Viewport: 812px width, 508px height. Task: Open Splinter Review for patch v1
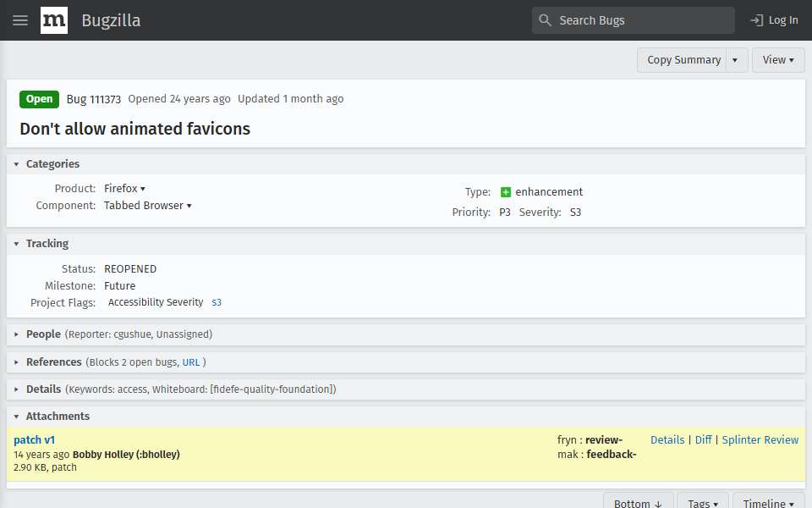tap(760, 440)
